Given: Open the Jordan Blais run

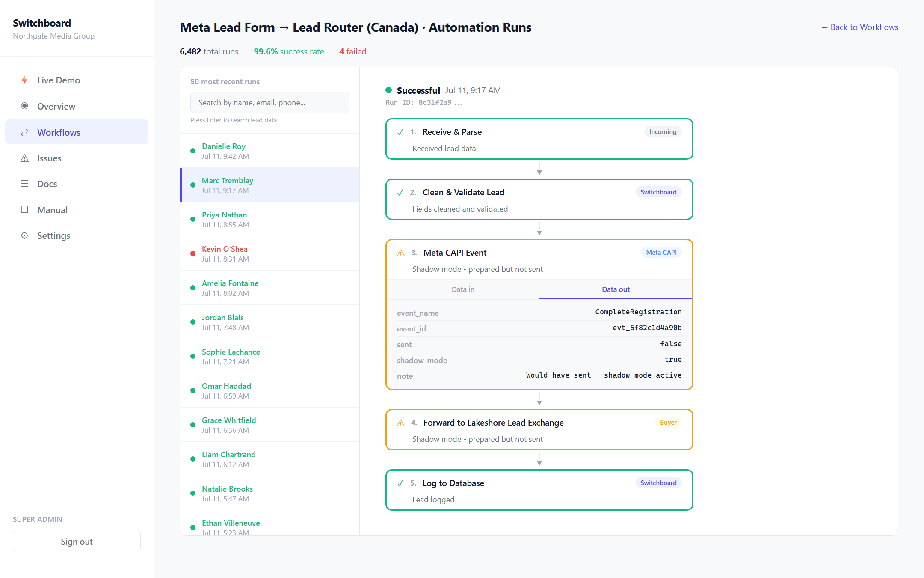Looking at the screenshot, I should coord(270,322).
